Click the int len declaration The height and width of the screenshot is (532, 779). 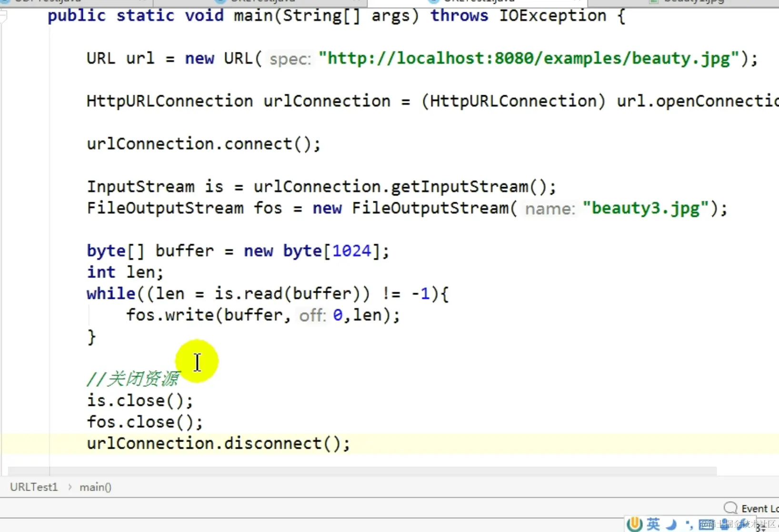tap(125, 272)
